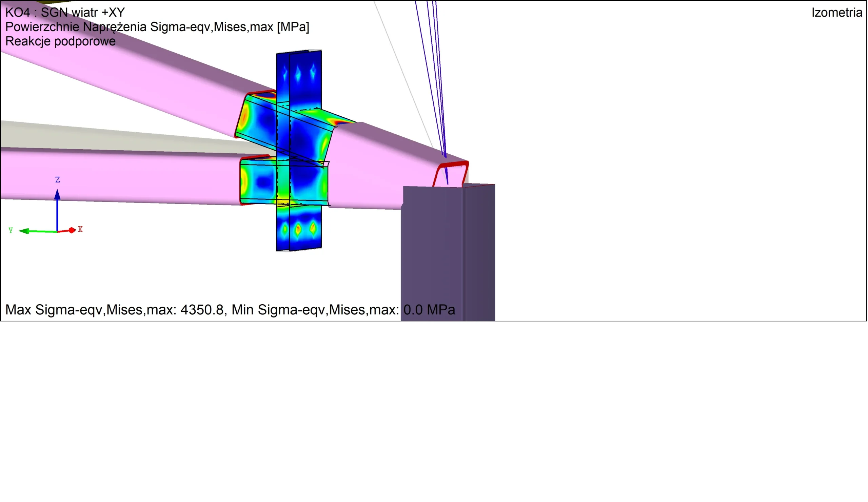
Task: Click the red X axis arrowhead
Action: point(72,230)
